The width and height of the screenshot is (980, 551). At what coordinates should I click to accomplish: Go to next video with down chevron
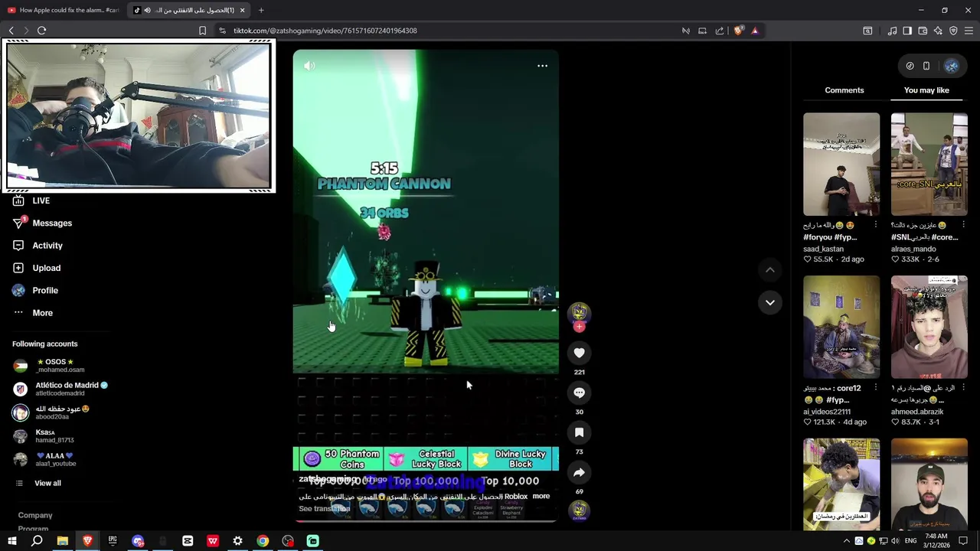click(x=770, y=302)
